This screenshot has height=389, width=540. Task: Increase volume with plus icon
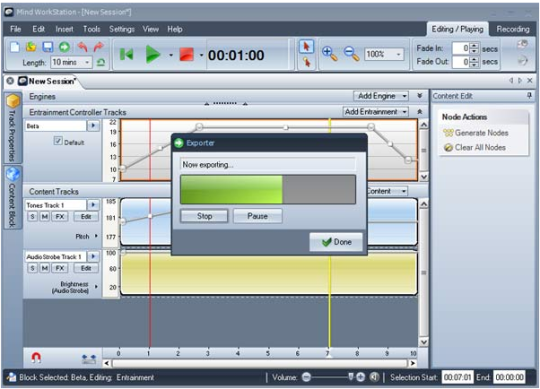[361, 377]
